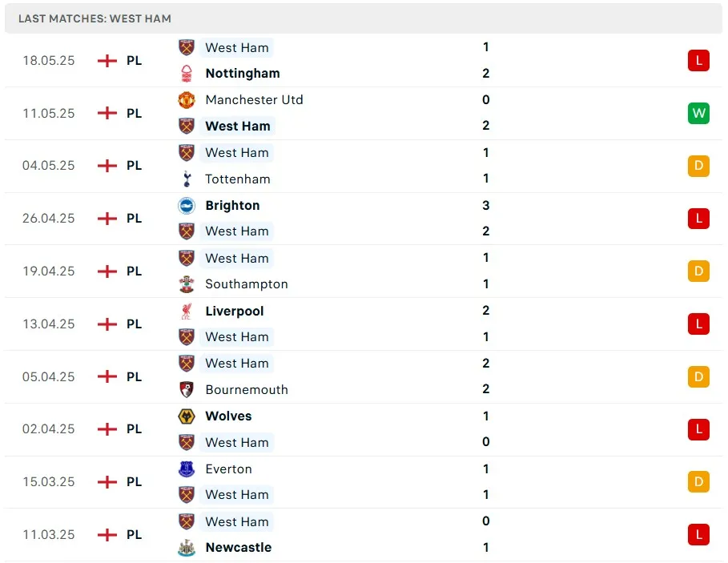Viewport: 728px width, 563px height.
Task: Click the Wolves club crest
Action: tap(187, 416)
